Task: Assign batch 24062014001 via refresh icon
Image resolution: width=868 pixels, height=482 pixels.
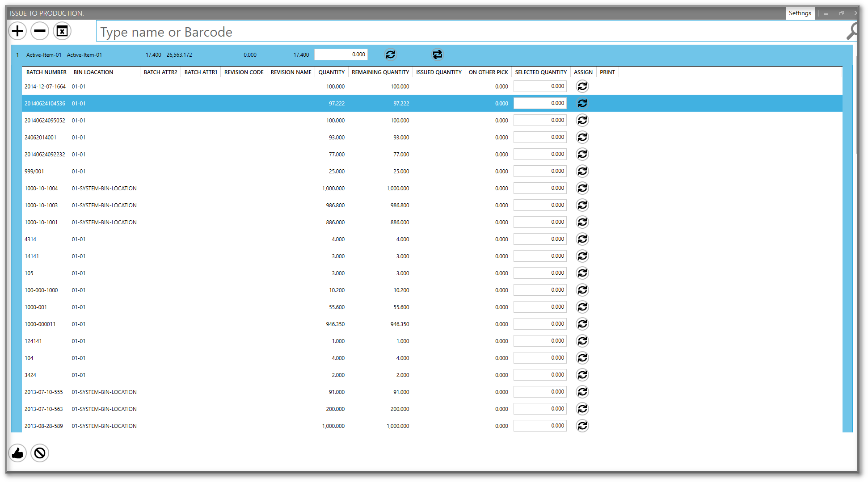Action: (x=582, y=137)
